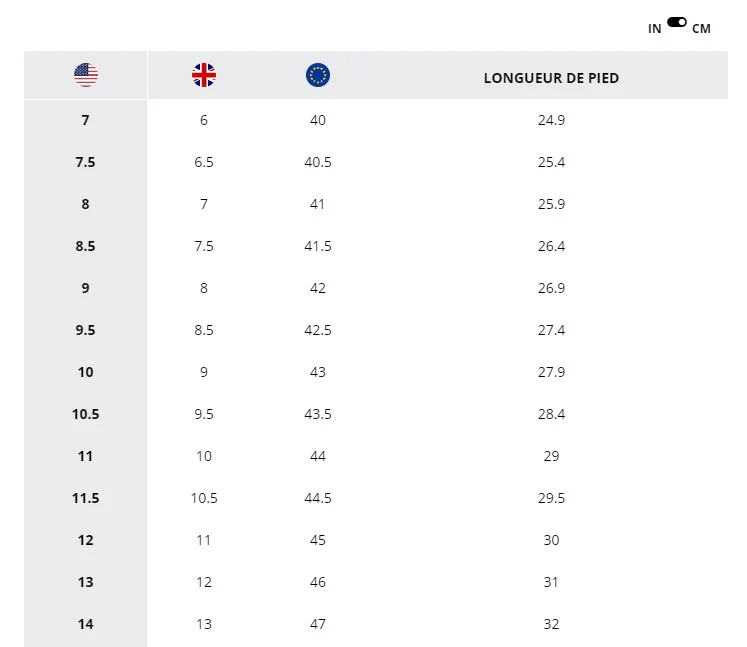Select the IN unit label

tap(655, 29)
